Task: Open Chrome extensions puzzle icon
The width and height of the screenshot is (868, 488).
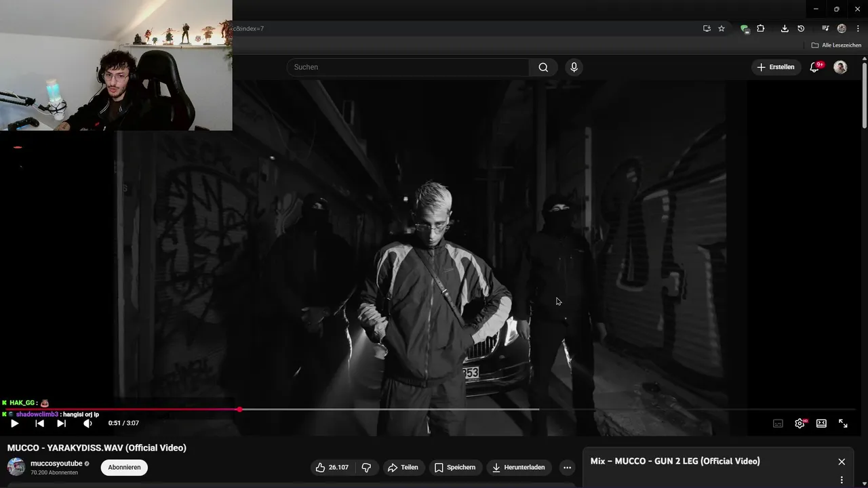Action: pyautogui.click(x=761, y=28)
